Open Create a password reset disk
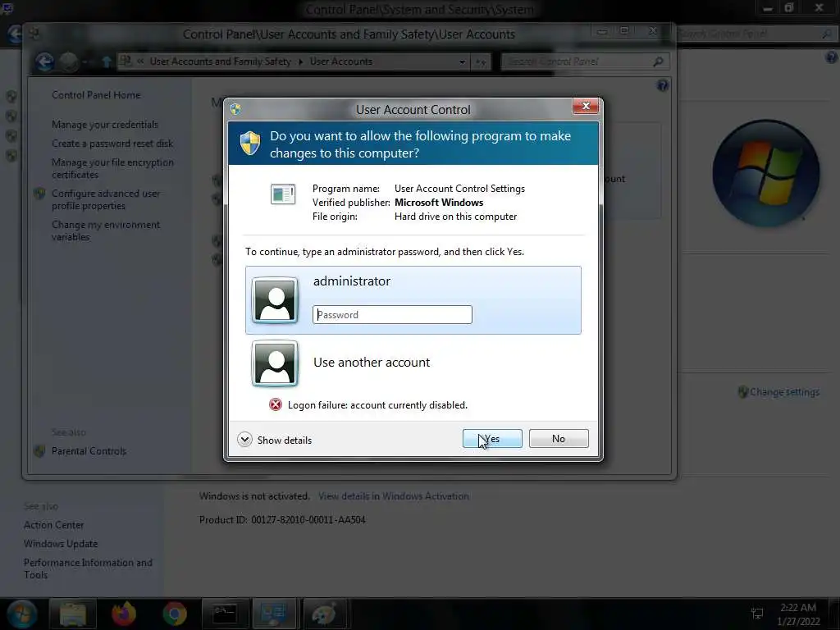Image resolution: width=840 pixels, height=630 pixels. coord(112,143)
